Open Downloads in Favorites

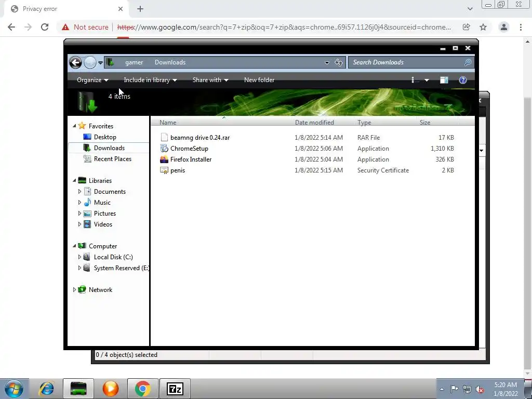(x=109, y=148)
